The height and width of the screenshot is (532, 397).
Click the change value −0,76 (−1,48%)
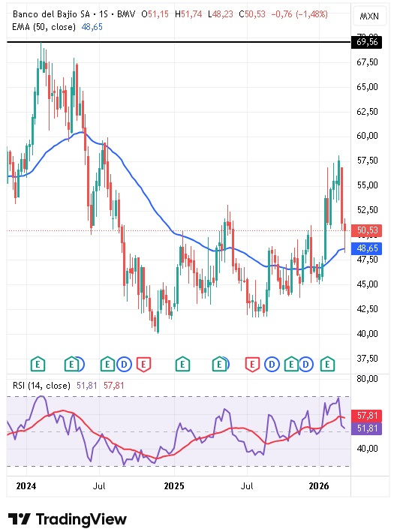299,14
